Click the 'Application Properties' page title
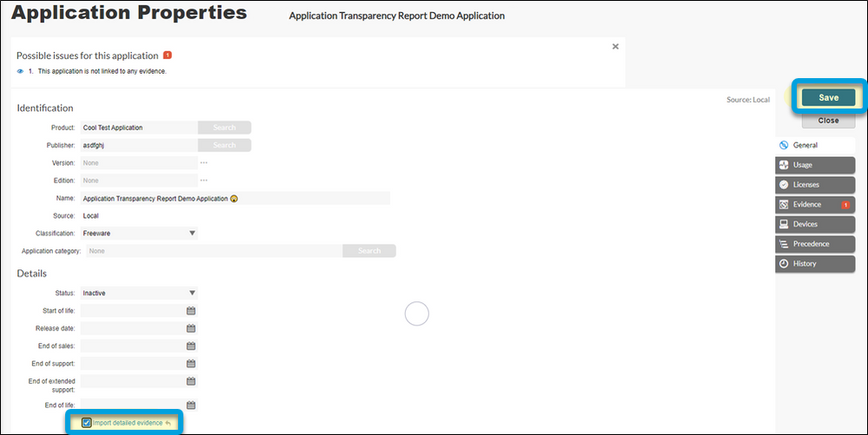868x435 pixels. (x=129, y=13)
